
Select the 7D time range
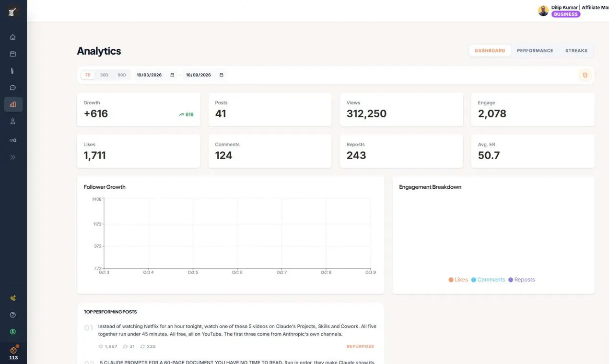(x=88, y=75)
